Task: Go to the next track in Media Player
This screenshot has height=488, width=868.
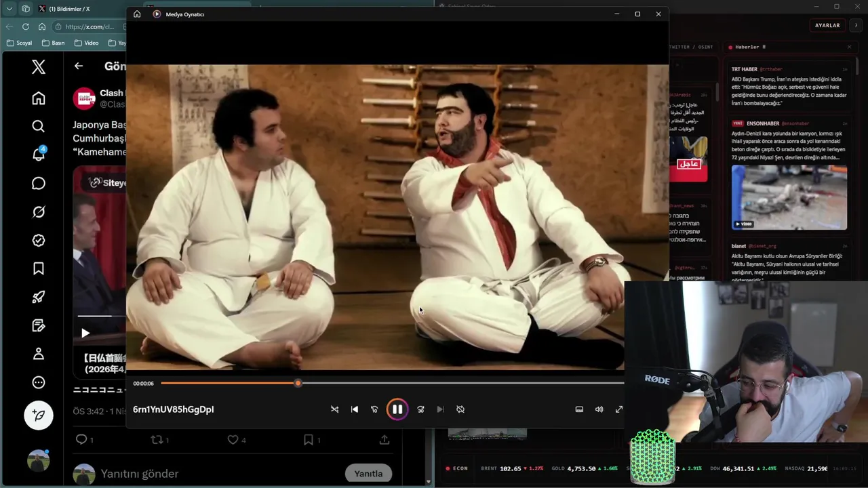Action: point(440,409)
